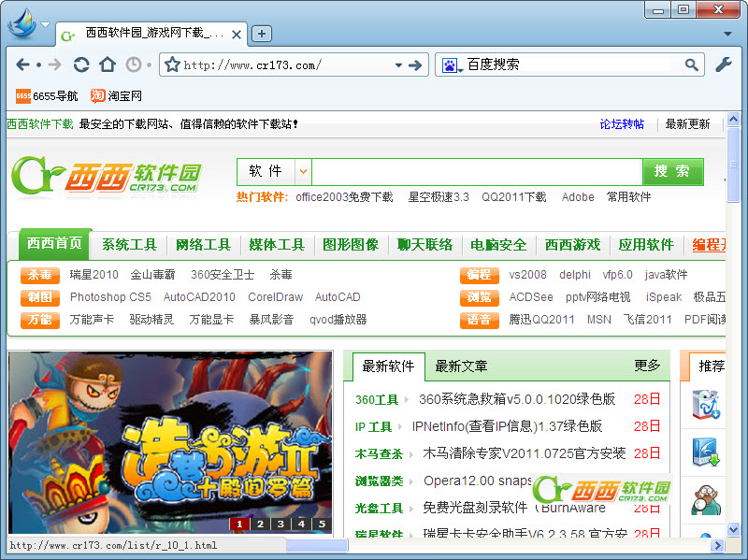Switch to the 最新文章 tab
The width and height of the screenshot is (748, 560).
461,366
